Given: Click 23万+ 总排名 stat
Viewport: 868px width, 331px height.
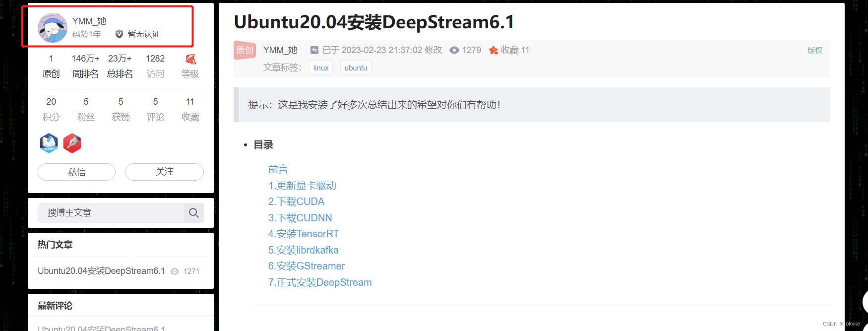Looking at the screenshot, I should pyautogui.click(x=120, y=66).
